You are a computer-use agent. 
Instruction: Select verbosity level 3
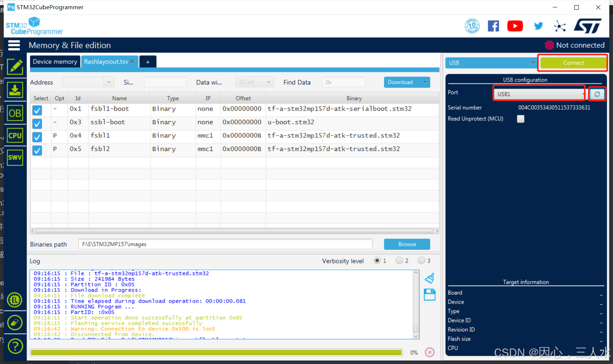coord(421,261)
